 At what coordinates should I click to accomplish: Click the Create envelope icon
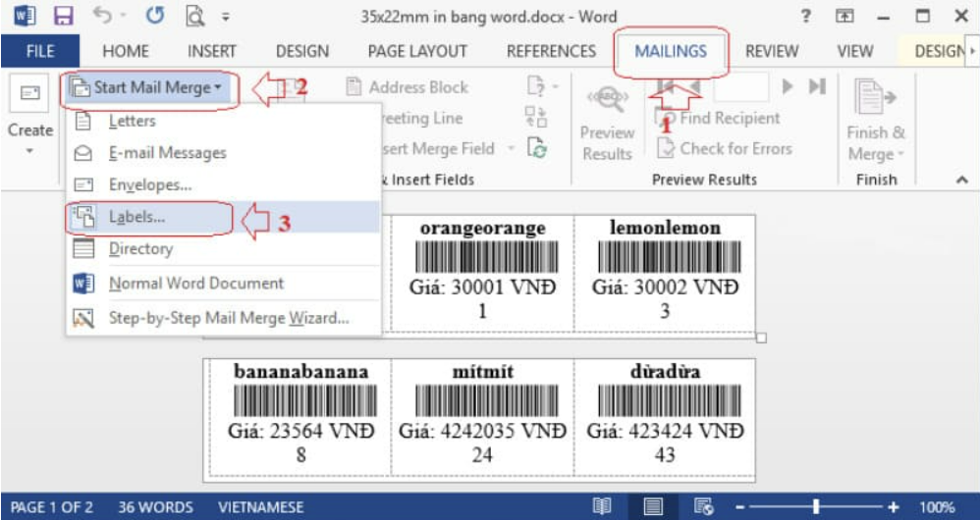tap(29, 93)
